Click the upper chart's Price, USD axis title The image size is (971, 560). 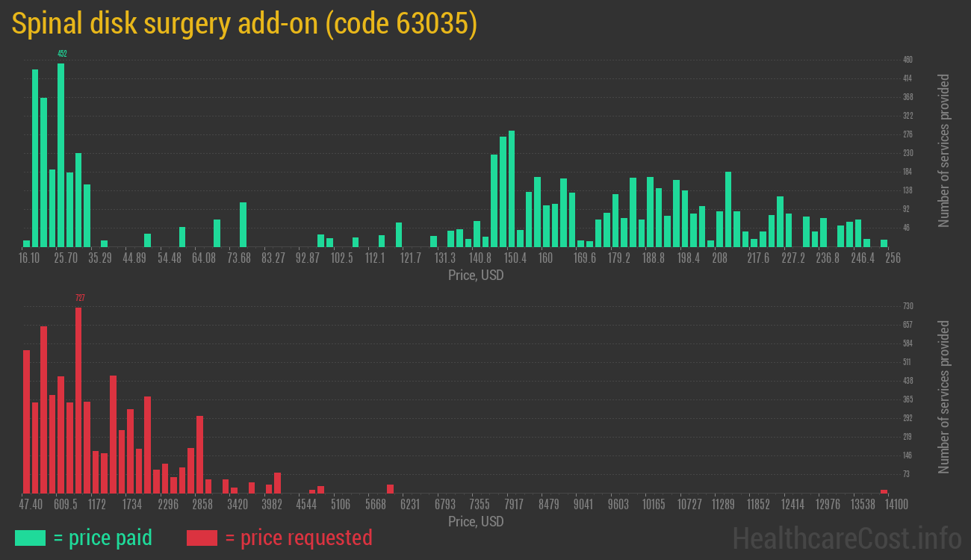[x=476, y=276]
